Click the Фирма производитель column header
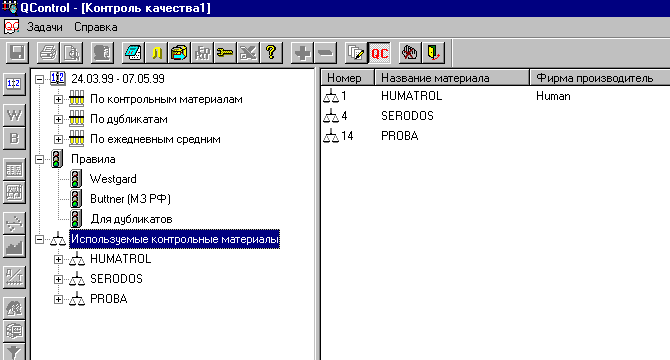Screen dimensions: 670x360 tap(600, 78)
